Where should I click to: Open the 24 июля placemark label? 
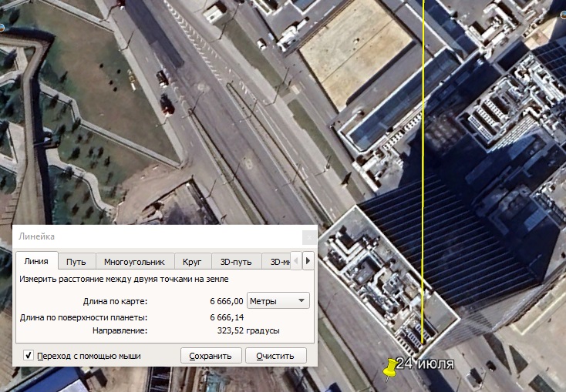(x=425, y=364)
